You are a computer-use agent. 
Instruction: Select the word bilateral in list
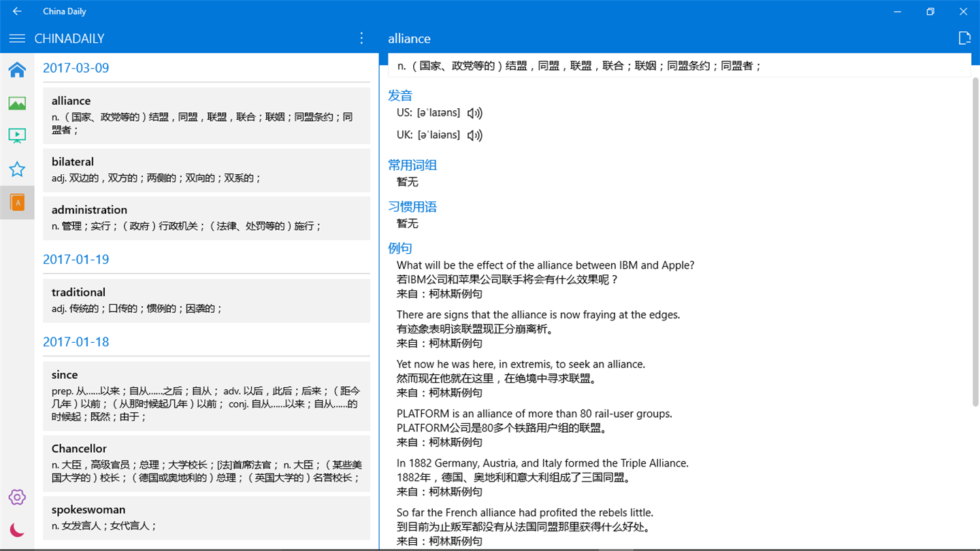coord(206,170)
